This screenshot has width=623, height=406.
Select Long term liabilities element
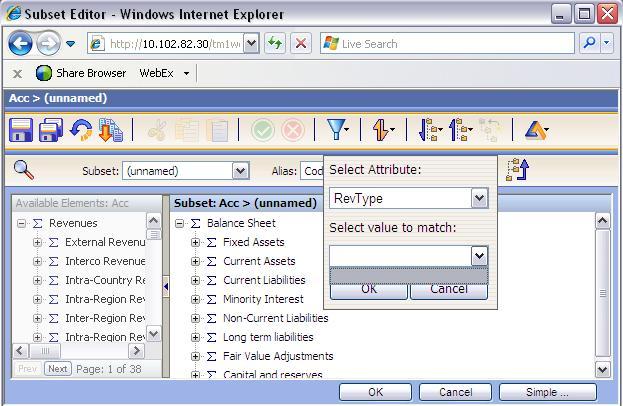click(268, 337)
